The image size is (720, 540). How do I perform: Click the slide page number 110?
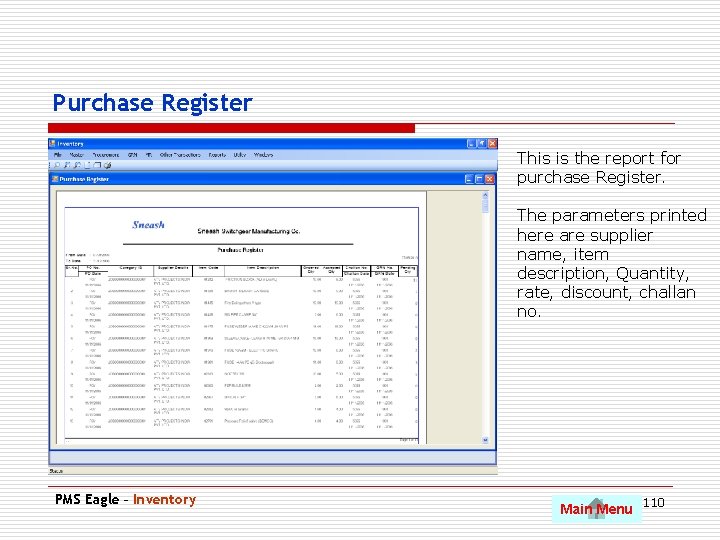pyautogui.click(x=653, y=503)
